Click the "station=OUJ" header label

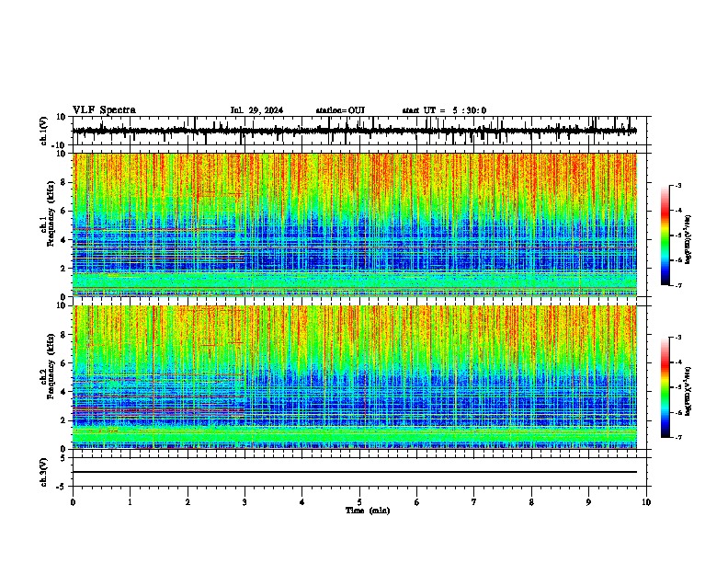pyautogui.click(x=340, y=110)
